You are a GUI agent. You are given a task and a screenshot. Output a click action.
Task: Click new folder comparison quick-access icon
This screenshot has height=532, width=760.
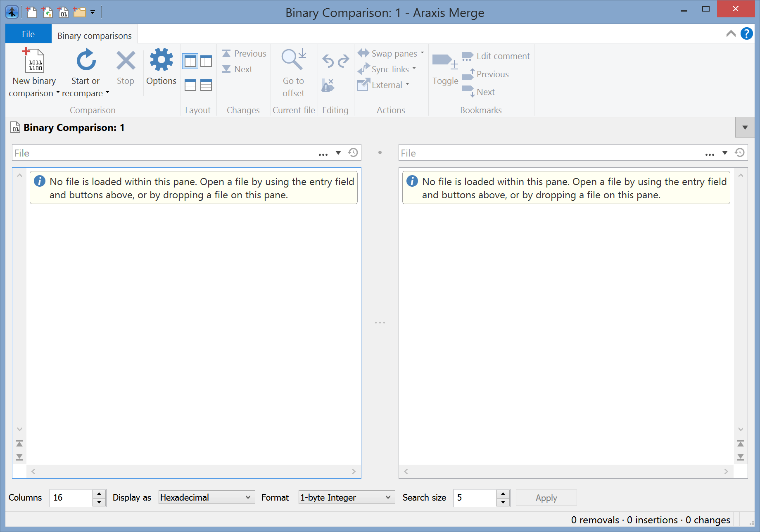click(79, 12)
